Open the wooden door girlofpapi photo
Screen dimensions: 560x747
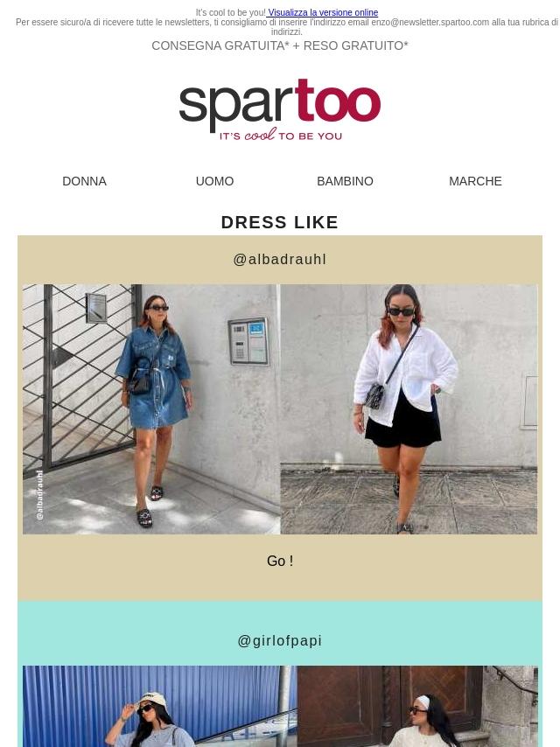click(x=417, y=706)
